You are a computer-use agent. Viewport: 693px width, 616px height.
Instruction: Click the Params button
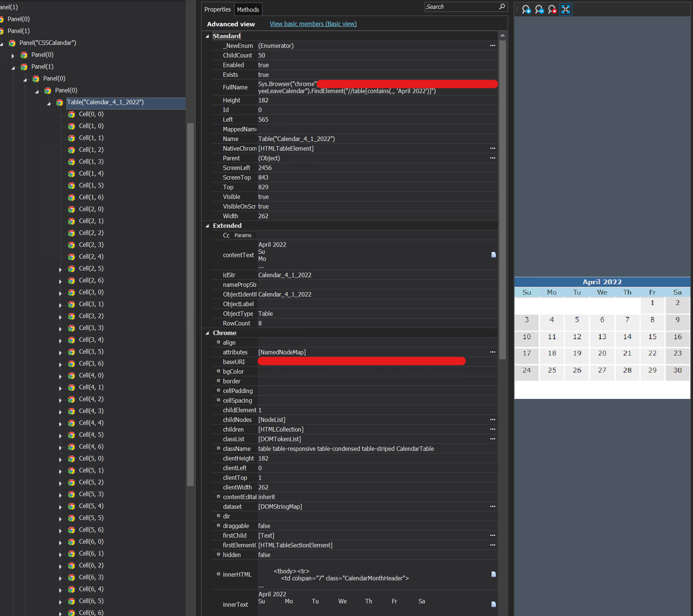[x=243, y=235]
